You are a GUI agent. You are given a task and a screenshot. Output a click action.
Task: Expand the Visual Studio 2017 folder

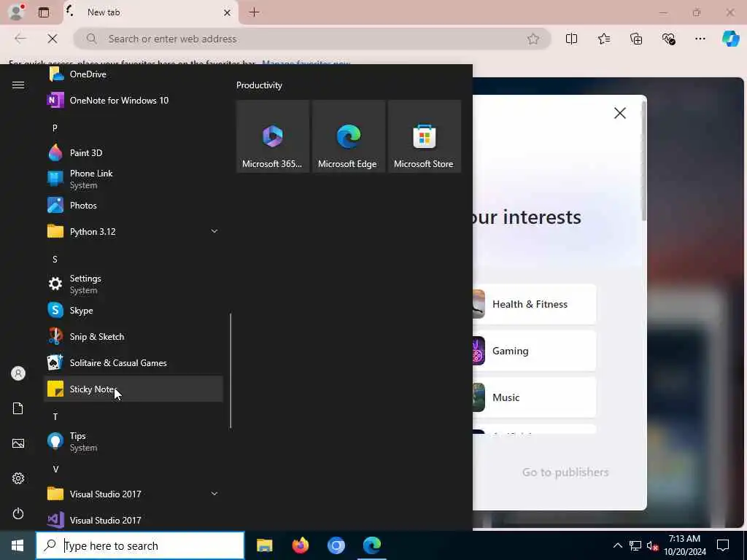point(133,494)
